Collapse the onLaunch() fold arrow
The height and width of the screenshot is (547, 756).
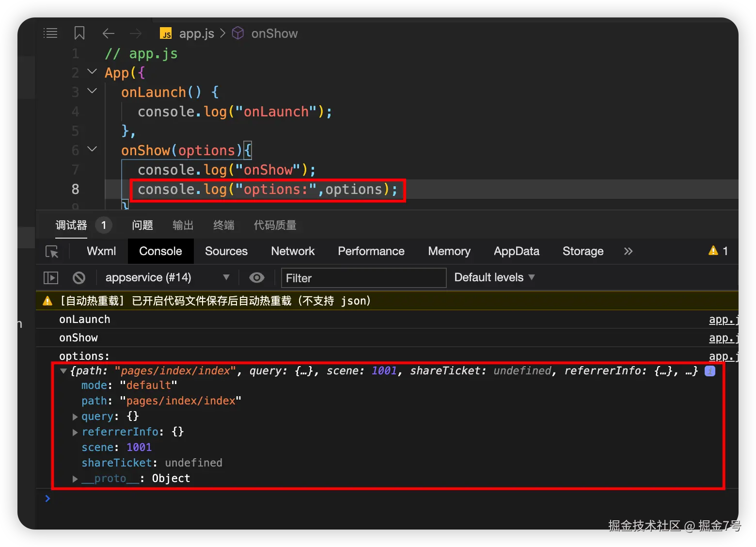pyautogui.click(x=92, y=91)
